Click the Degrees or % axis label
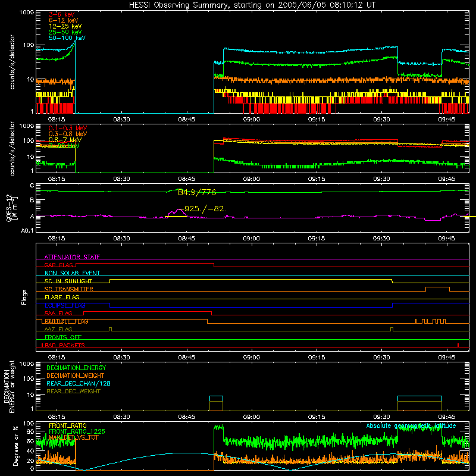The image size is (476, 476). 15,446
